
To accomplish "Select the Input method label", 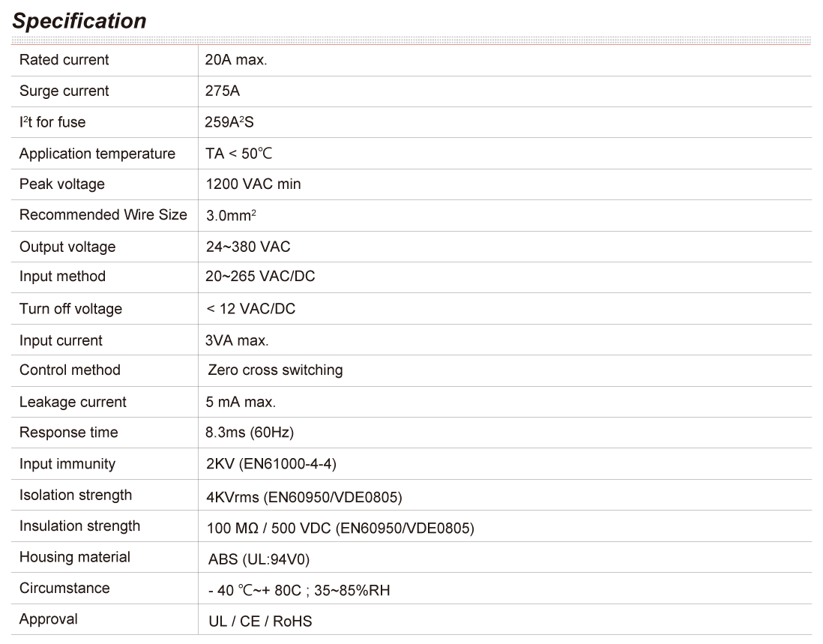I will pos(62,277).
